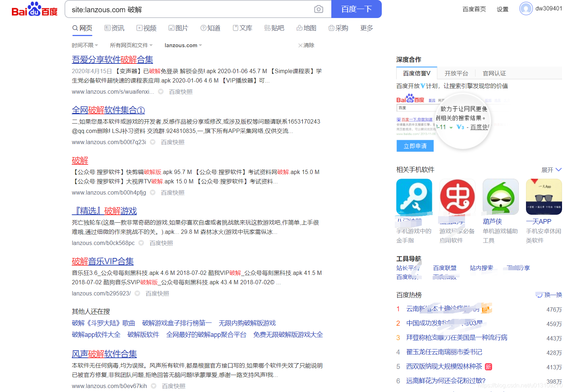Open 百度首页 link
This screenshot has height=392, width=566.
(474, 9)
